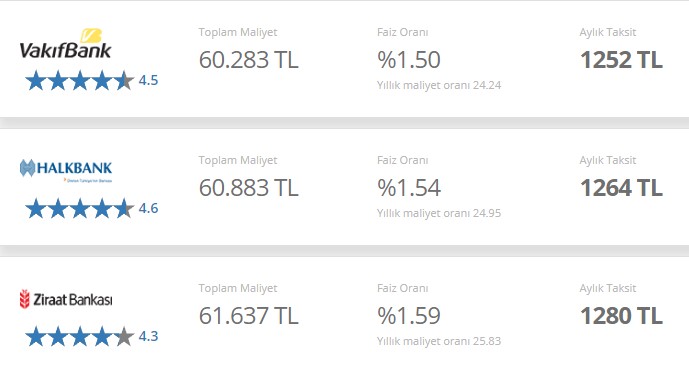Open the Ziraat Bankası logo
This screenshot has height=369, width=689.
[66, 299]
